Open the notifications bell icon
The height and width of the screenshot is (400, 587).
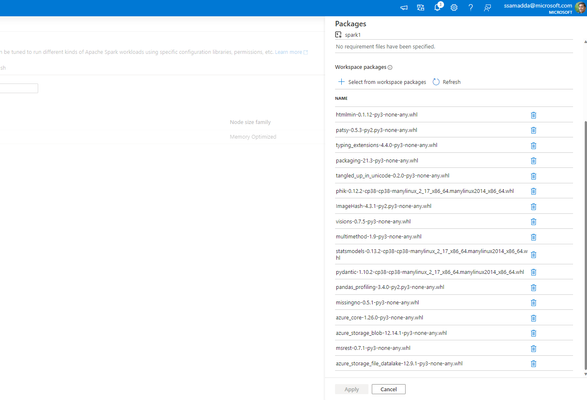[438, 7]
